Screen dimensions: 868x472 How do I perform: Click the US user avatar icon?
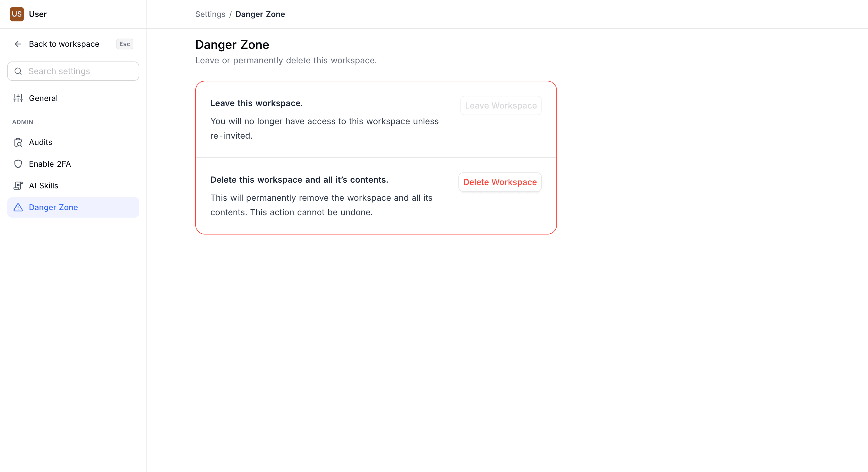tap(17, 14)
